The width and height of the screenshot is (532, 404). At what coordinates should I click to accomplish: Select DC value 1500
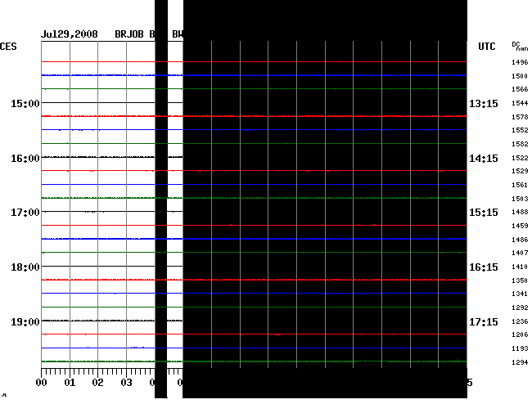[x=520, y=76]
